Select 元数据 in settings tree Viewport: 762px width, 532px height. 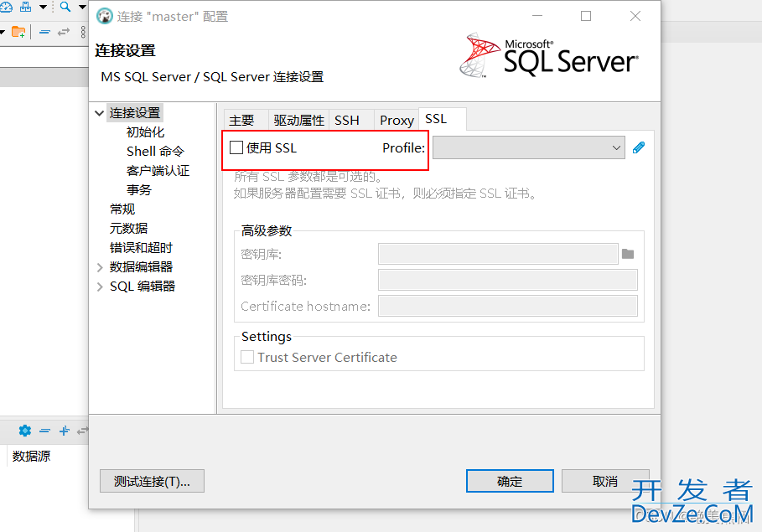(129, 229)
